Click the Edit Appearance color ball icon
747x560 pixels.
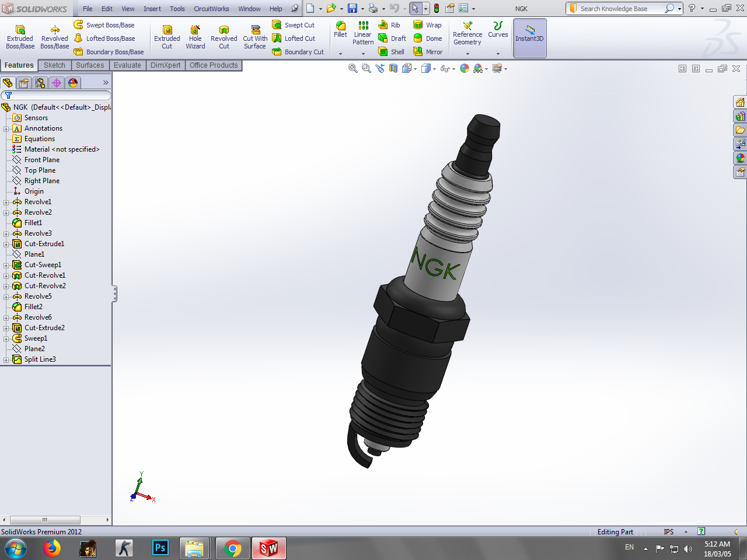[465, 68]
